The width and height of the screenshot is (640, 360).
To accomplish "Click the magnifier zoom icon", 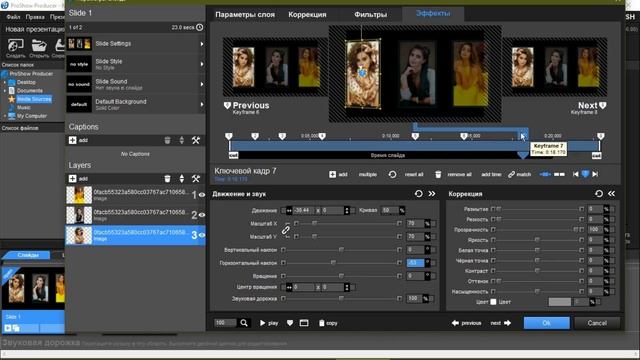I will coord(244,323).
